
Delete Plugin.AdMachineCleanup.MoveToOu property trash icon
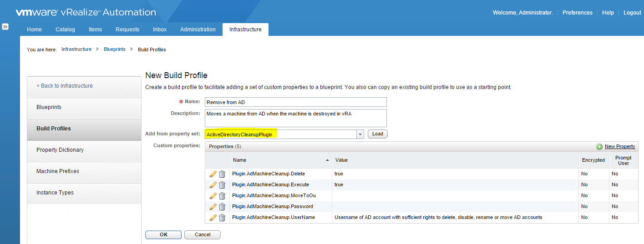click(222, 195)
